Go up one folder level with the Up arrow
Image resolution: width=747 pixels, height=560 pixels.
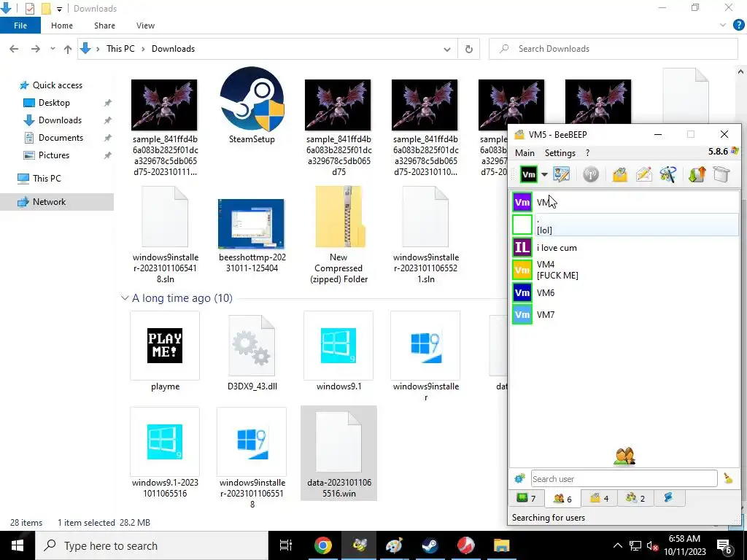point(68,49)
